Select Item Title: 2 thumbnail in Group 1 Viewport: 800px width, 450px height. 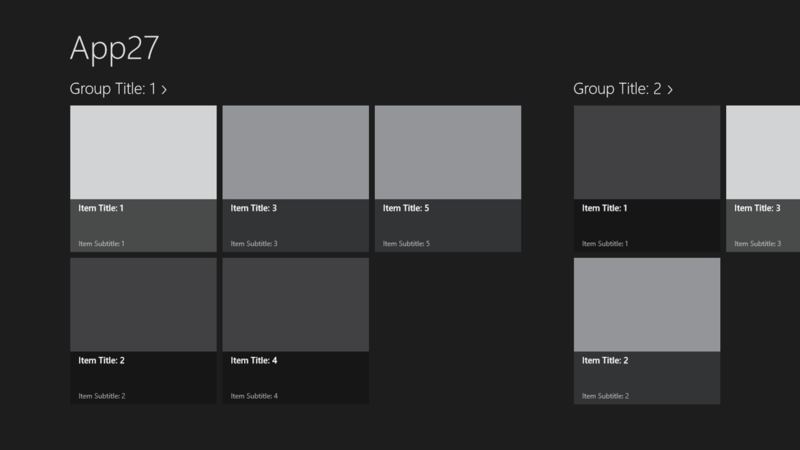143,305
